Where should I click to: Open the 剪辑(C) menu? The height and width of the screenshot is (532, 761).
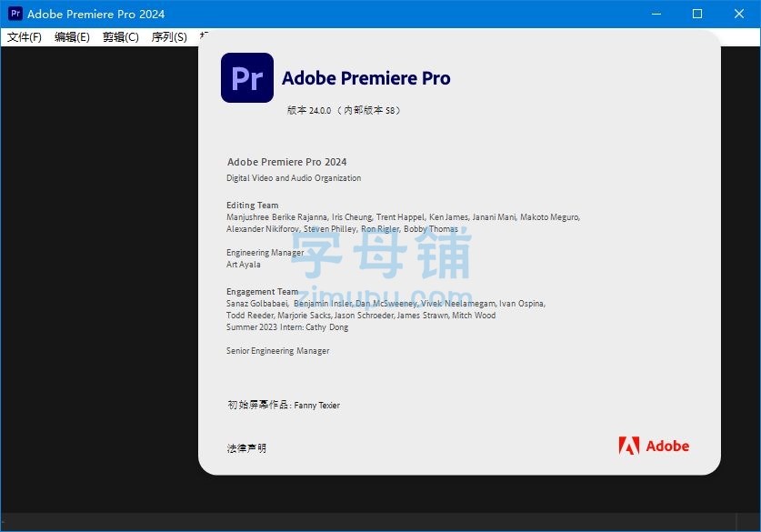[120, 37]
